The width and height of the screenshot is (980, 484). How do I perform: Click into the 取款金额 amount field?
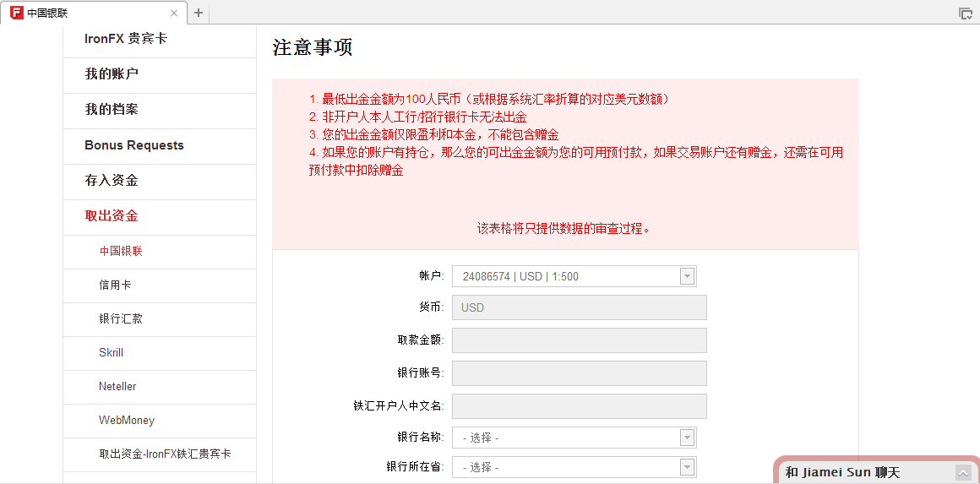click(x=580, y=340)
